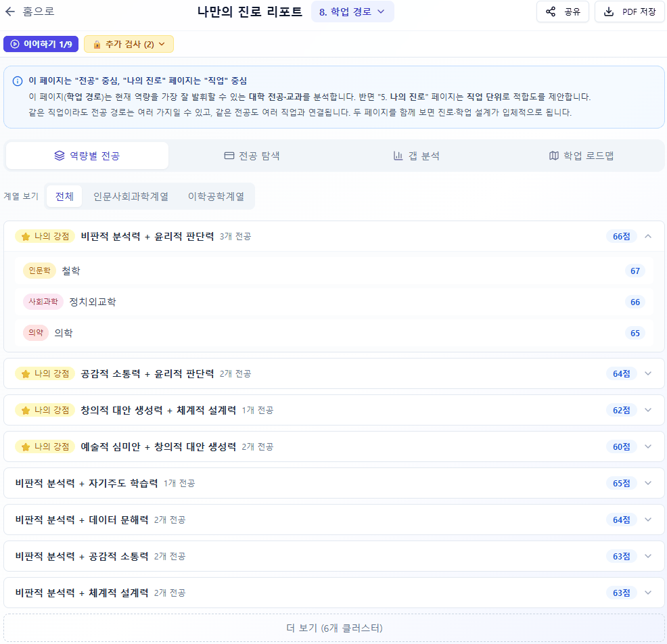Open the 추가 검사 (2) dropdown
The height and width of the screenshot is (644, 667).
(129, 44)
